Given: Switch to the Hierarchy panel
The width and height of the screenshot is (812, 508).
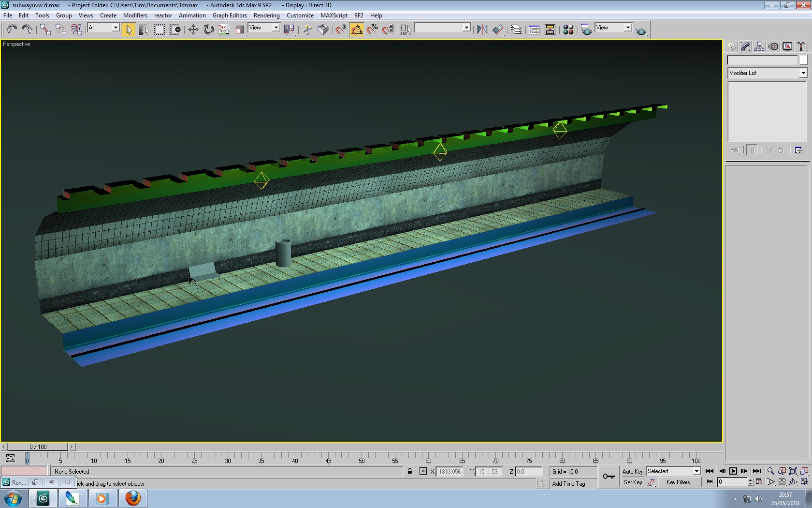Looking at the screenshot, I should 759,46.
